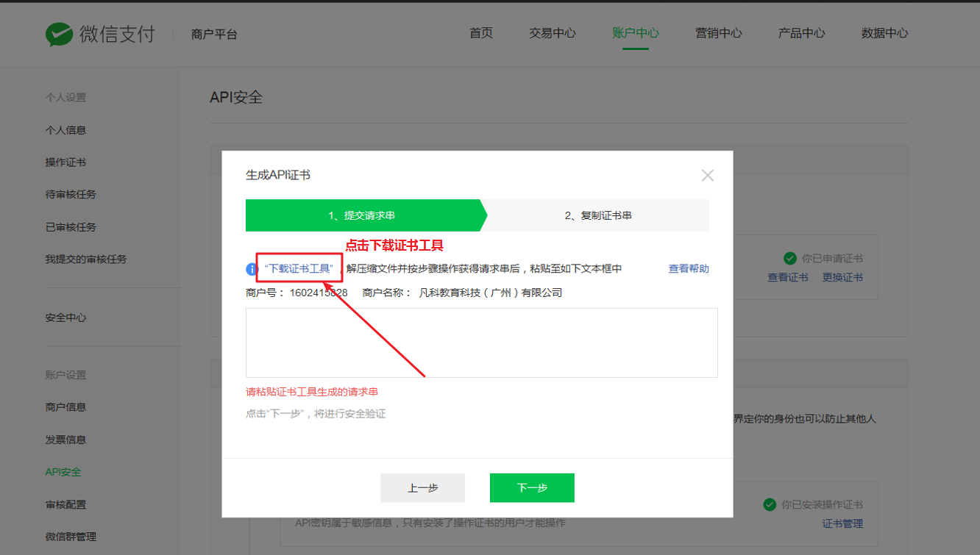The image size is (980, 555).
Task: Click the API安全 page heading
Action: click(x=236, y=97)
